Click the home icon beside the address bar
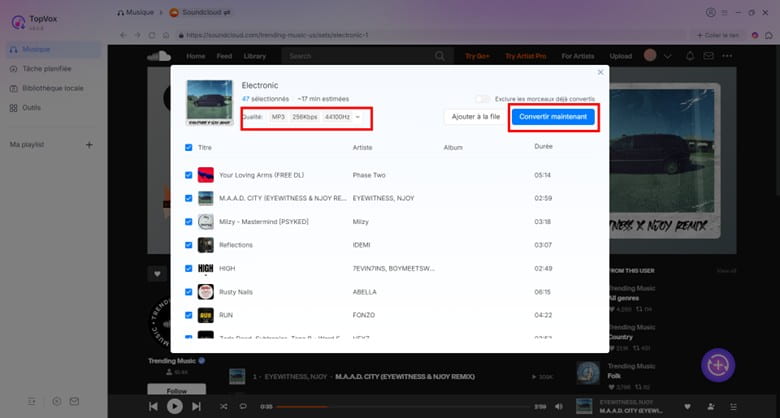The width and height of the screenshot is (780, 418). tap(166, 35)
